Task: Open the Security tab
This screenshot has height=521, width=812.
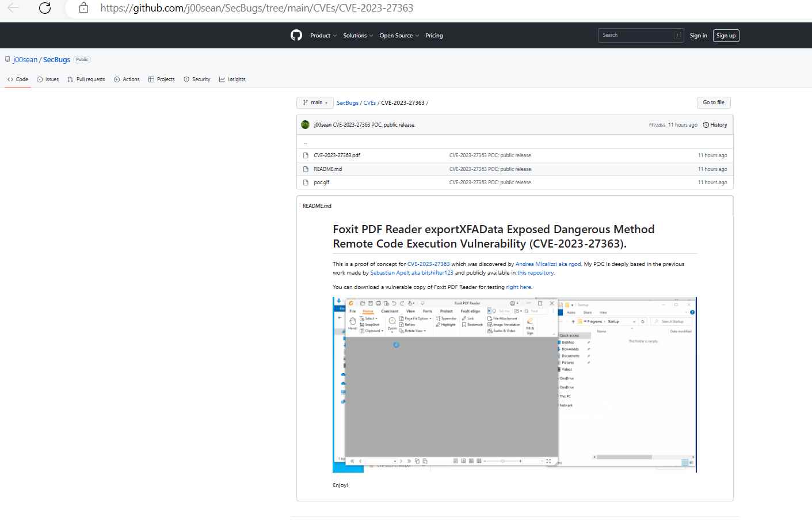Action: 197,79
